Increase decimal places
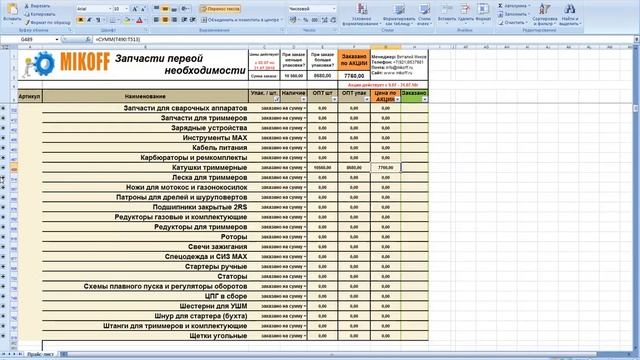 pyautogui.click(x=324, y=20)
